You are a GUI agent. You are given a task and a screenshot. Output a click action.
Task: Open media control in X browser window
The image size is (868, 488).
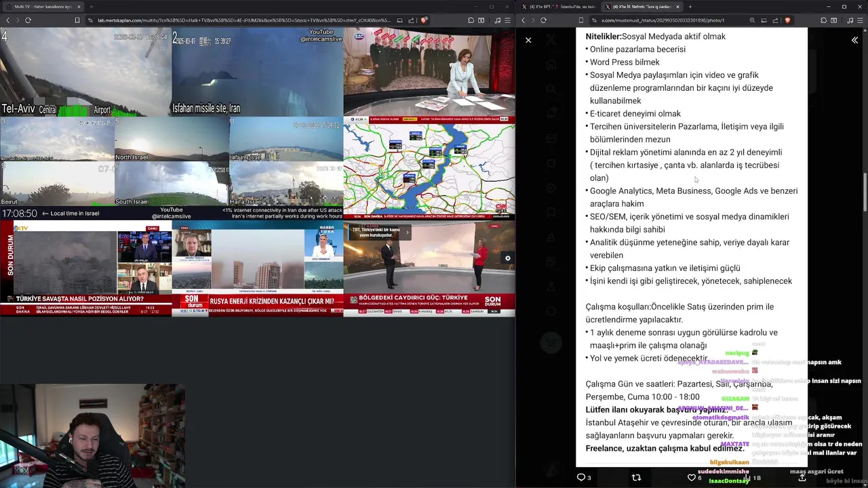pos(850,20)
